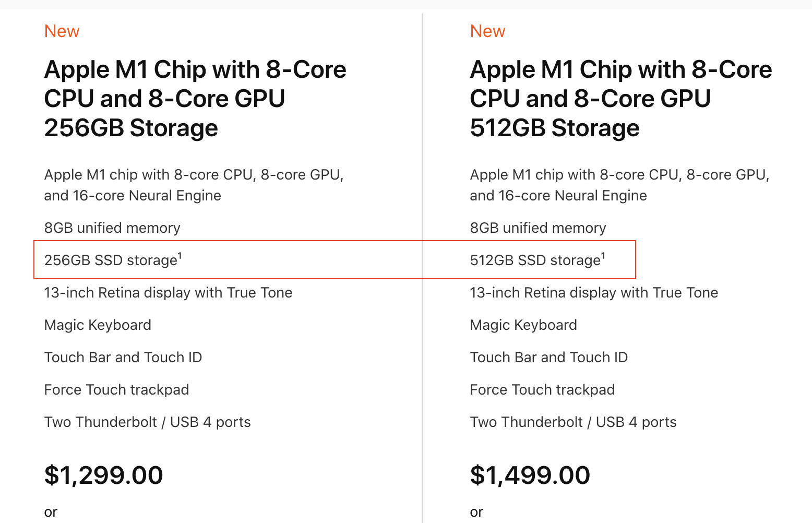Select the $1,299.00 price text
The height and width of the screenshot is (523, 812).
pyautogui.click(x=104, y=475)
